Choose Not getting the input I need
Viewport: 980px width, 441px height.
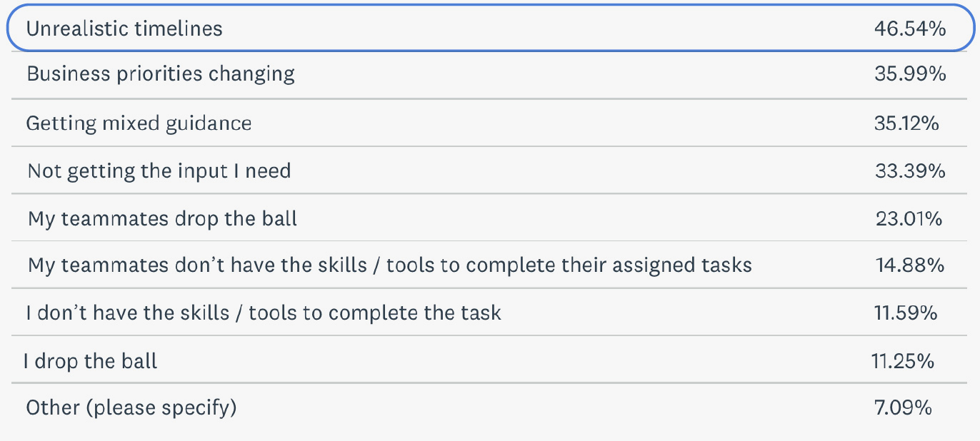pos(490,171)
